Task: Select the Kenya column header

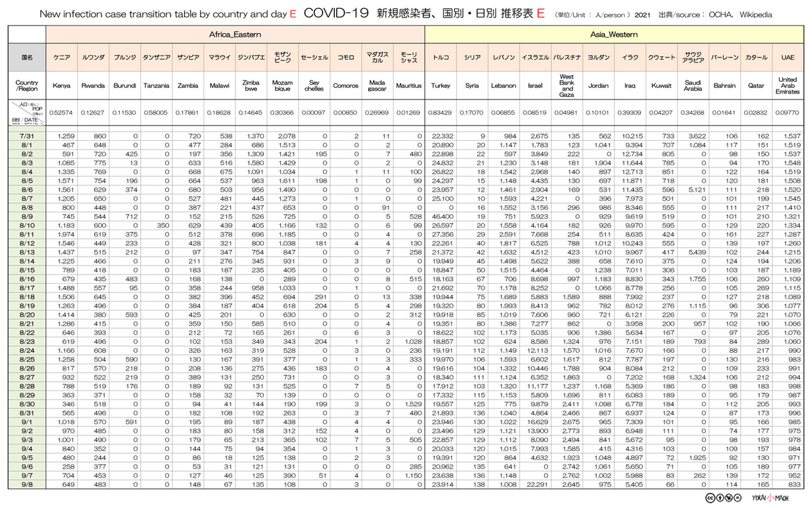Action: pyautogui.click(x=62, y=86)
